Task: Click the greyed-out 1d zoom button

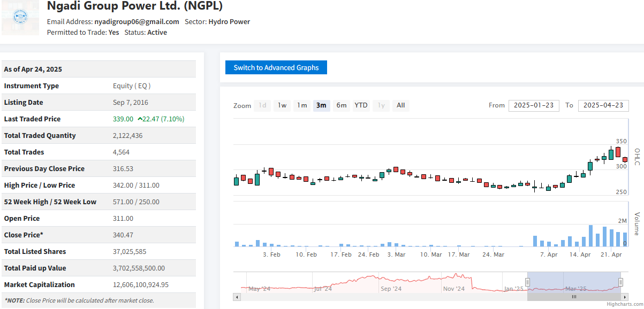Action: [x=262, y=105]
